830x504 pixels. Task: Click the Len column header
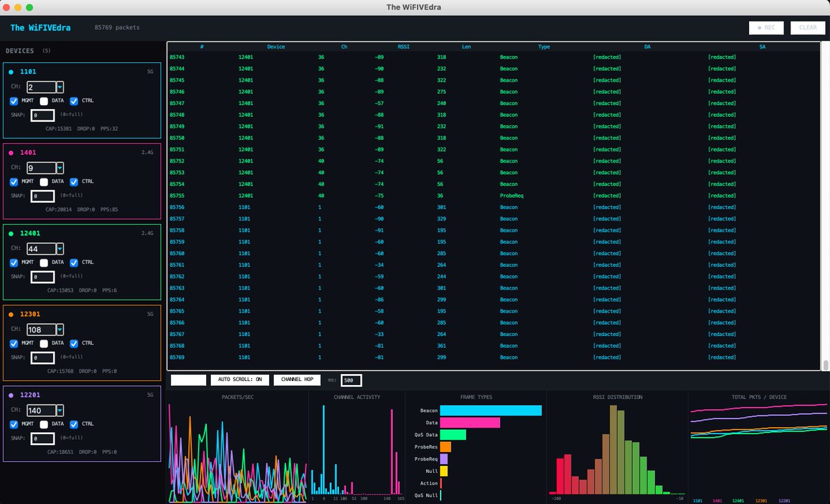[x=466, y=46]
